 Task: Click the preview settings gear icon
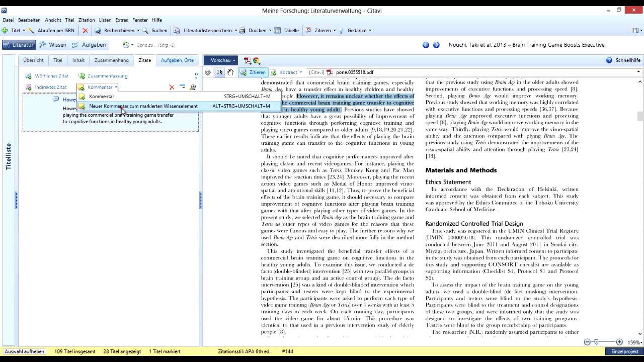(208, 72)
